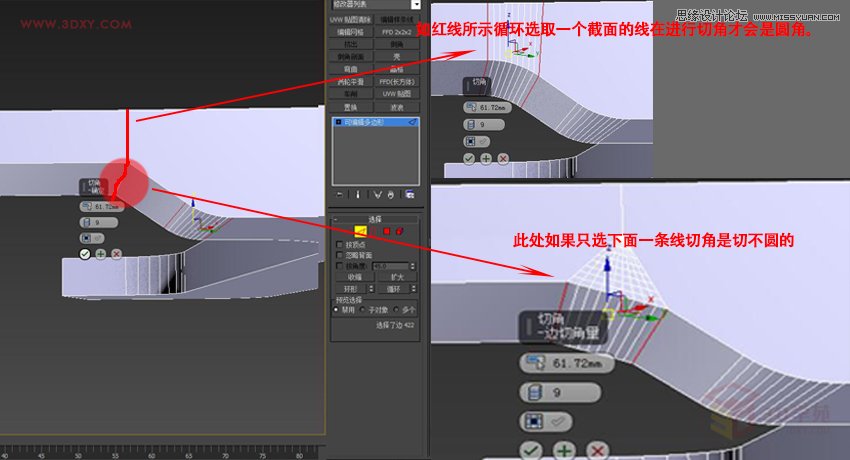
Task: Click the 壳 shell modifier button
Action: tap(397, 57)
